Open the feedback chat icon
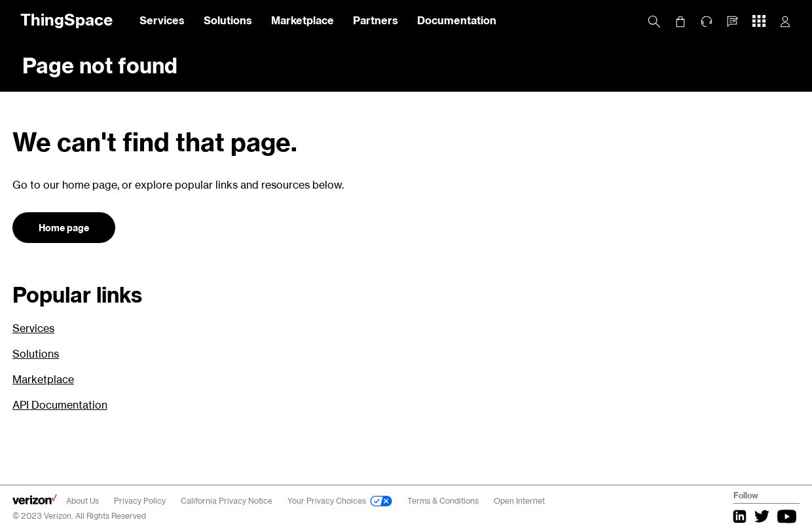Viewport: 812px width, 524px height. (733, 22)
